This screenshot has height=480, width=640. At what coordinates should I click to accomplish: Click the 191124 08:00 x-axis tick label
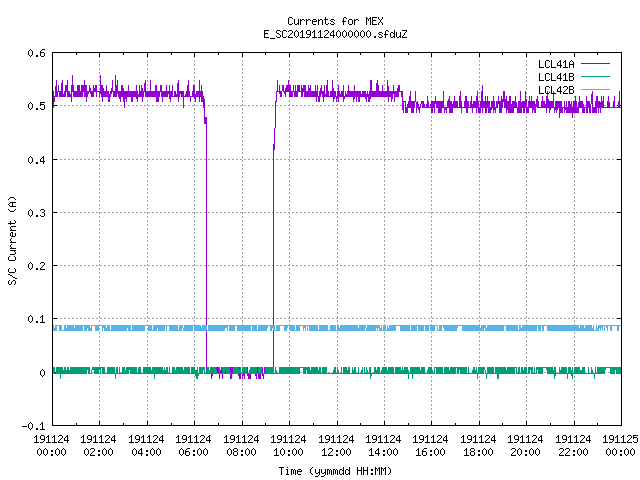[241, 445]
